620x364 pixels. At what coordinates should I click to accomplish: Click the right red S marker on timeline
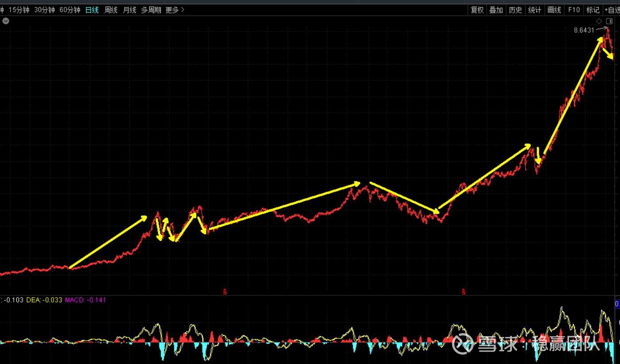(x=464, y=291)
